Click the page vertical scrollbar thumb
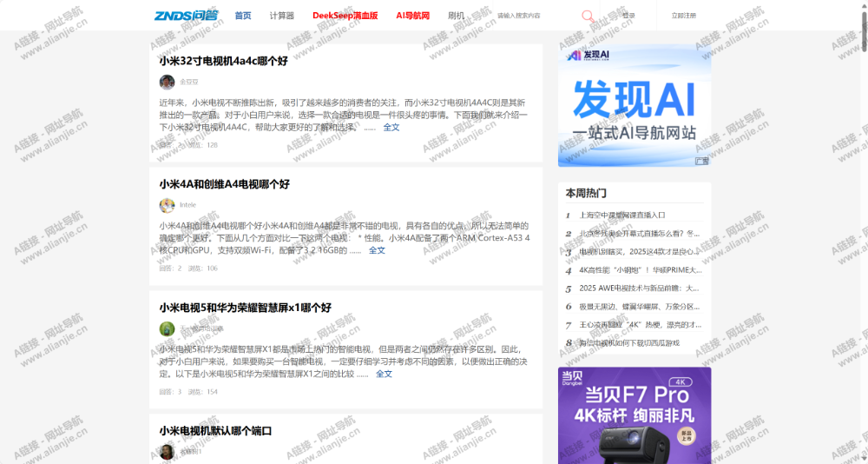The image size is (868, 464). point(865,32)
